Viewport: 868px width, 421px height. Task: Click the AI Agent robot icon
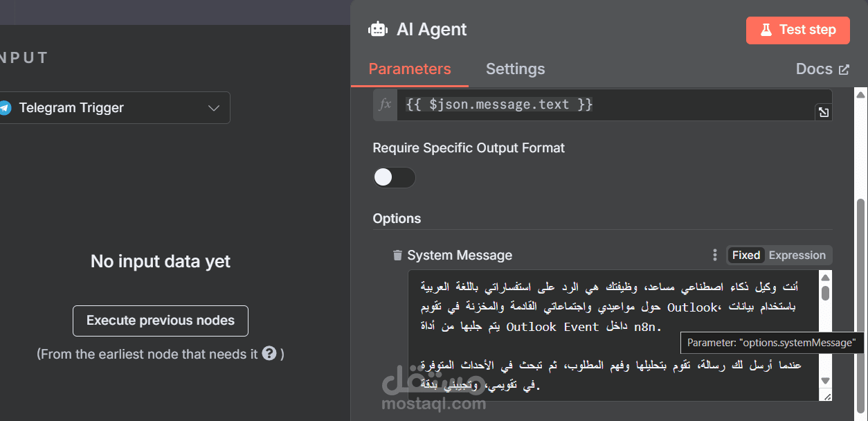click(378, 30)
